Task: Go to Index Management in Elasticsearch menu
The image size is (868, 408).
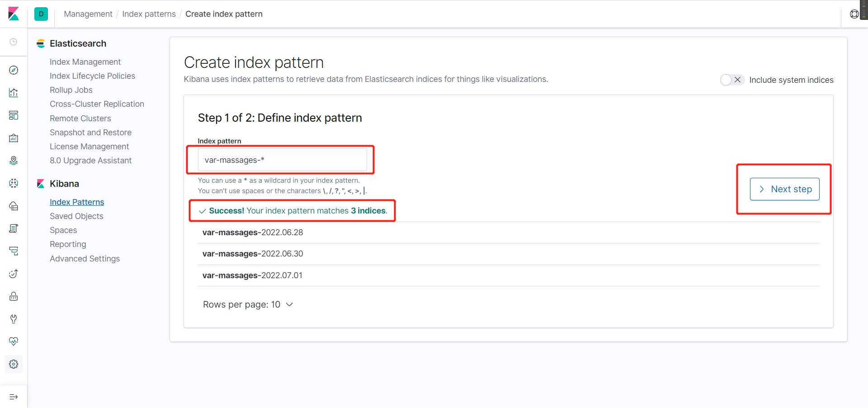Action: tap(85, 62)
